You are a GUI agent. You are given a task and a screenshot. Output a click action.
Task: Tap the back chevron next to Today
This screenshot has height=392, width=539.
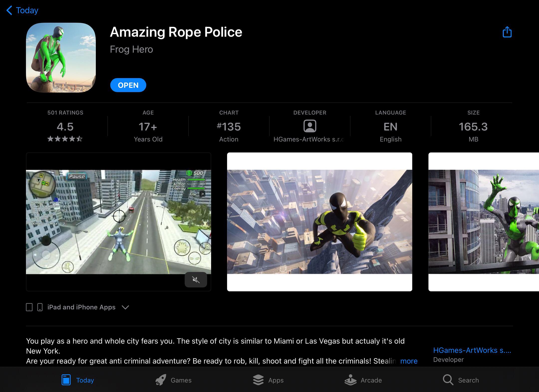9,10
